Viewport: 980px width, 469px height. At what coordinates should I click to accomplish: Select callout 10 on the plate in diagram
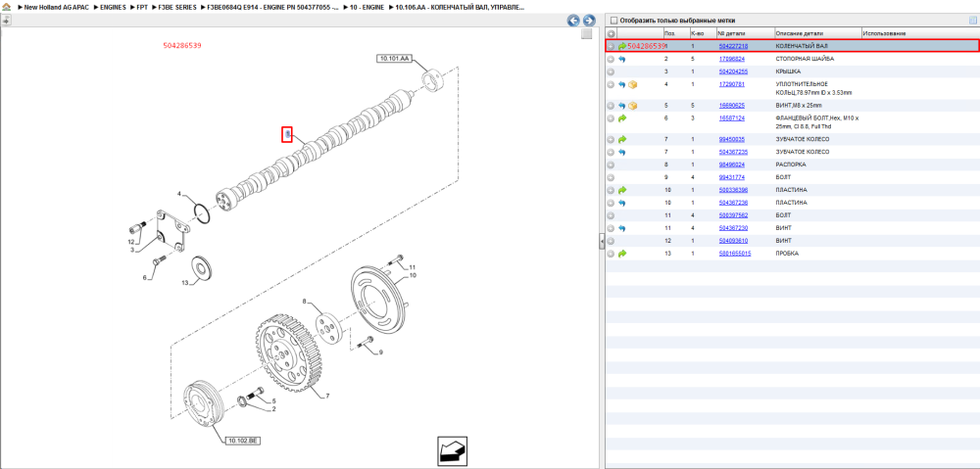[x=413, y=275]
